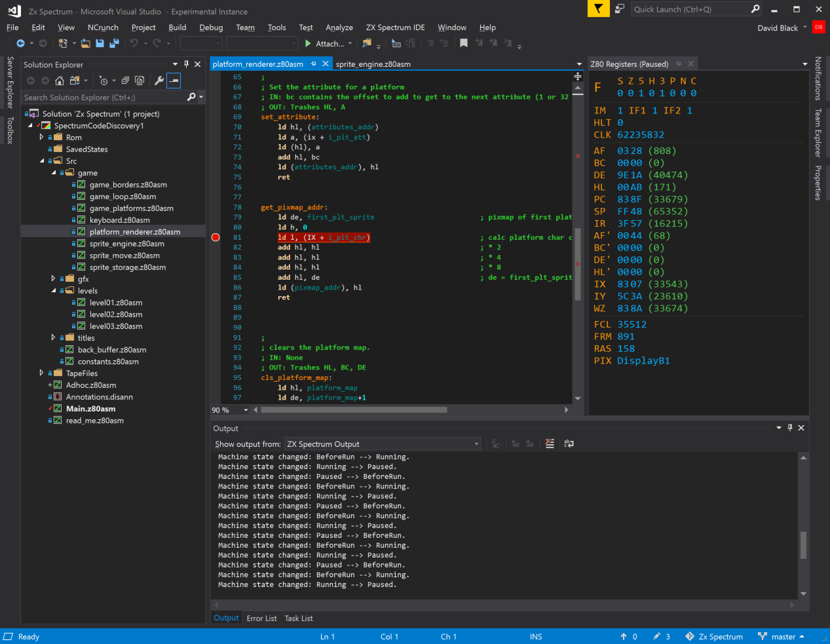Click the Search Solution Explorer input field
The image size is (830, 644).
104,98
